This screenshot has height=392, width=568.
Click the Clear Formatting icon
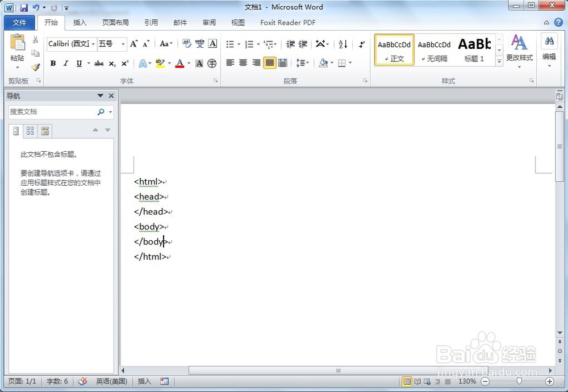[x=186, y=44]
